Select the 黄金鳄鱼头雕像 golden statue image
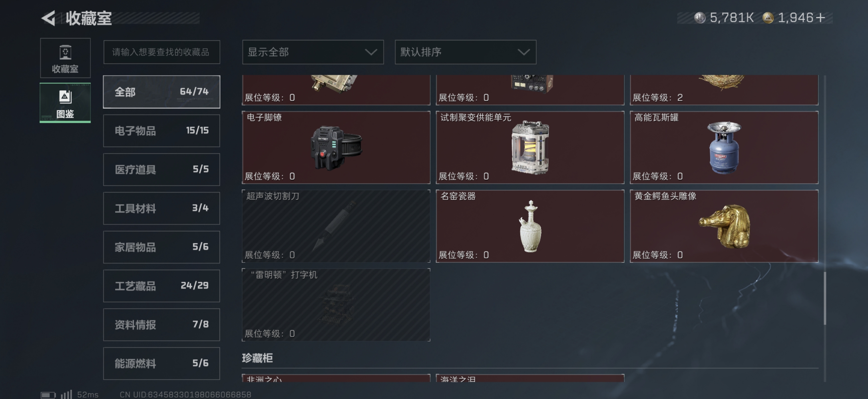The image size is (868, 399). (x=725, y=226)
